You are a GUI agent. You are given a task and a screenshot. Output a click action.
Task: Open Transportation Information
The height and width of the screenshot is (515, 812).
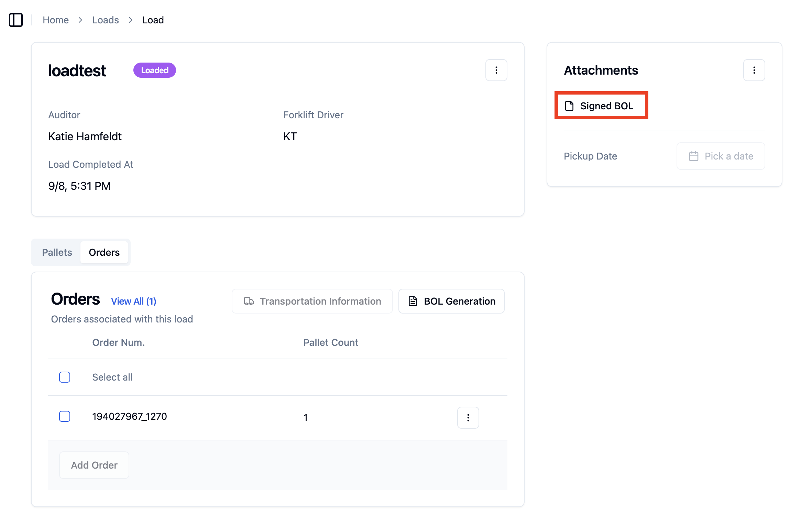312,301
